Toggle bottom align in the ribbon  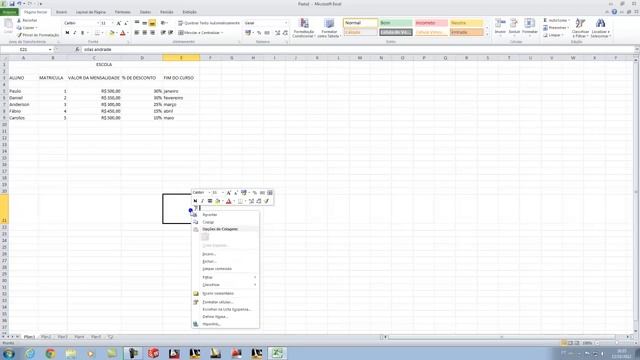coord(152,23)
